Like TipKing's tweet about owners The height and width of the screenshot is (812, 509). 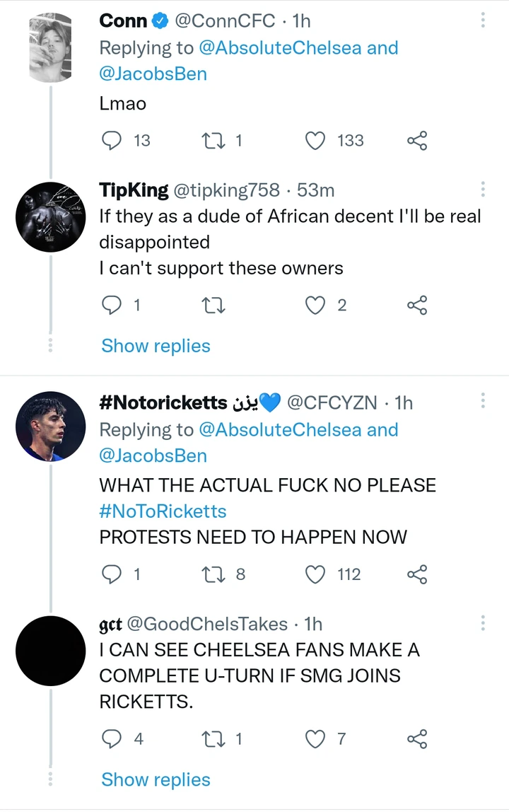pyautogui.click(x=315, y=306)
